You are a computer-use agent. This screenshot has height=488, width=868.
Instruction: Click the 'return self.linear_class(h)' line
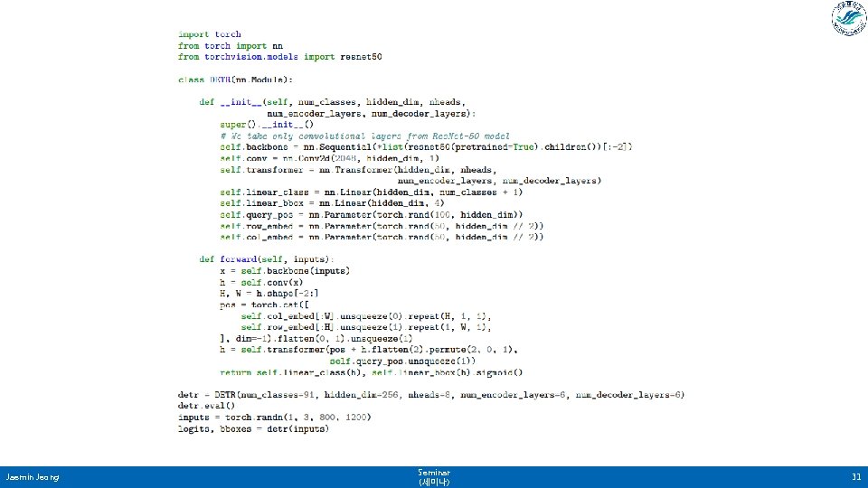(371, 373)
